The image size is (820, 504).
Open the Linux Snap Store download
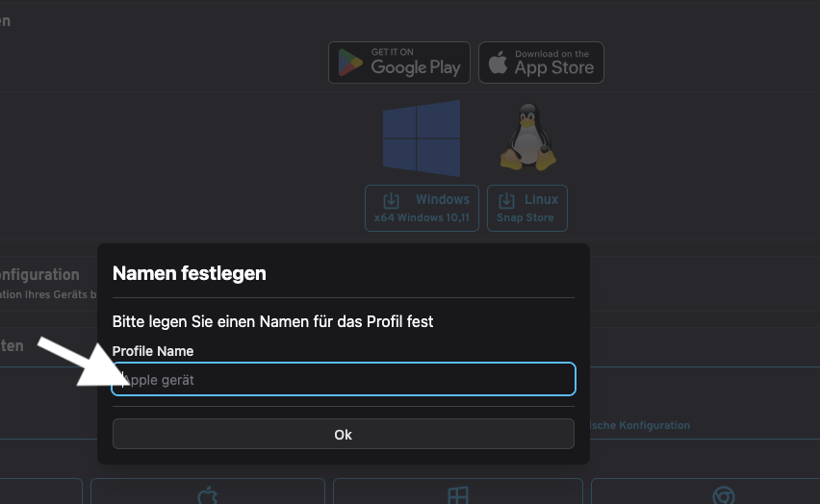click(526, 208)
